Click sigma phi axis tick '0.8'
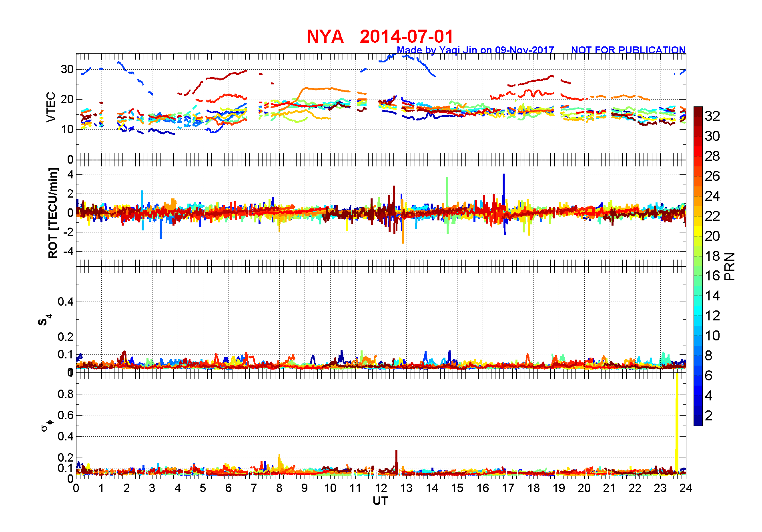The height and width of the screenshot is (532, 762). click(66, 394)
